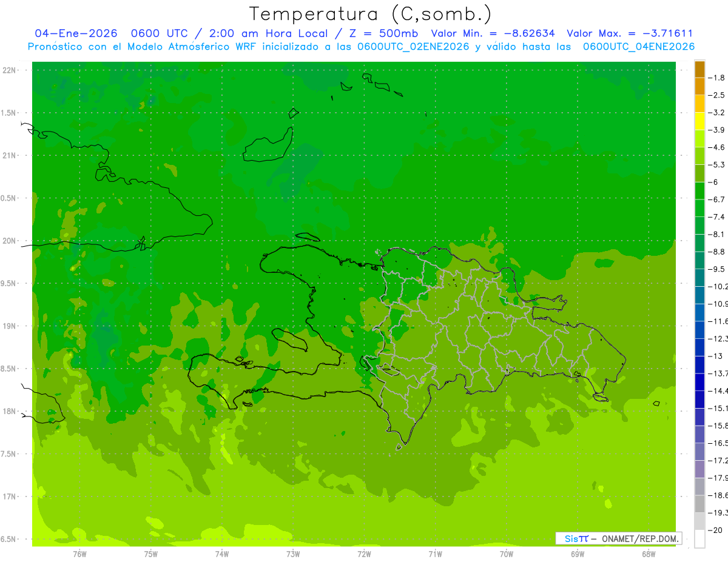Screen dimensions: 728x562
Task: Click the '-3.9' color scale label
Action: (716, 130)
